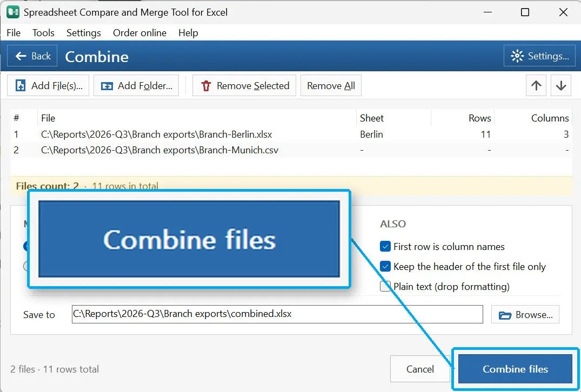Click the Save to path input field

pos(278,314)
